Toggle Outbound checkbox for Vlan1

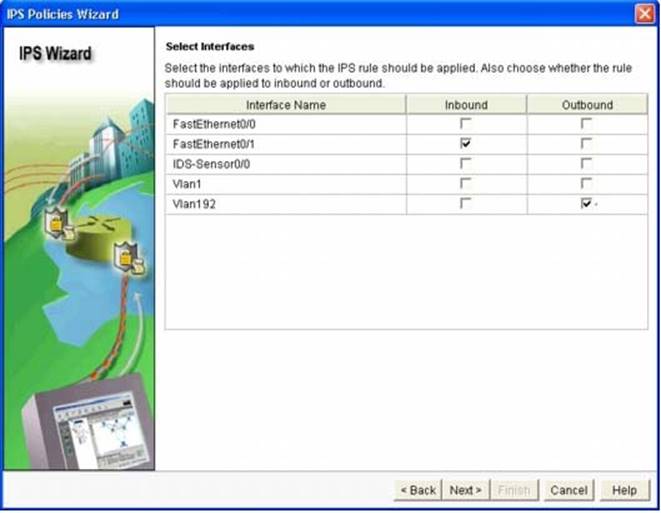[586, 184]
